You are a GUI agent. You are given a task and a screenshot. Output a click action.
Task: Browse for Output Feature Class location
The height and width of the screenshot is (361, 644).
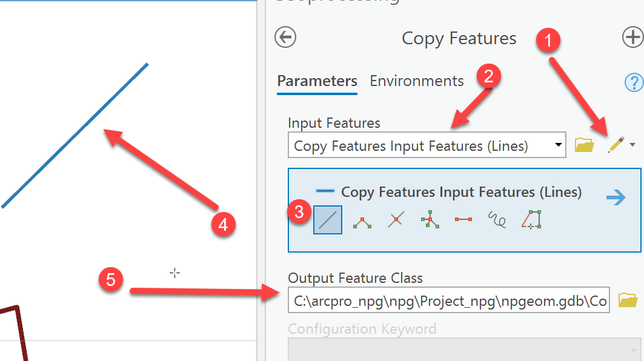(x=628, y=300)
